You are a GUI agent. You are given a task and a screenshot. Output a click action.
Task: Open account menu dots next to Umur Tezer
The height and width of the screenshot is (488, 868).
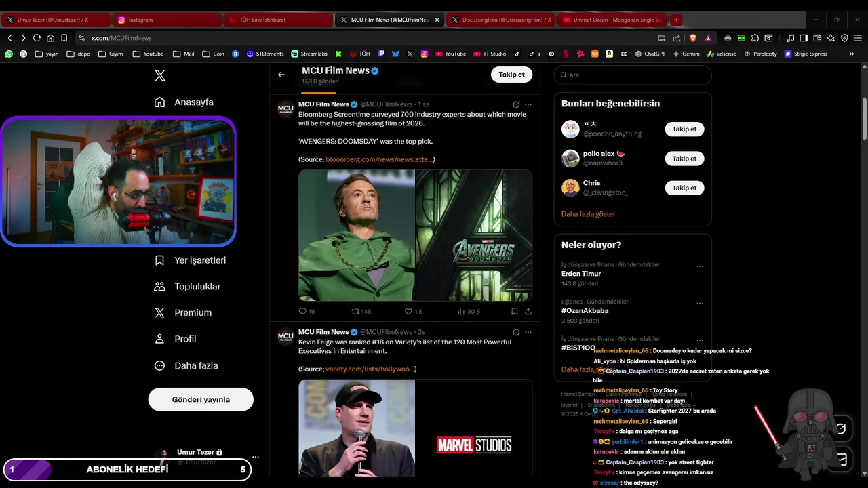tap(256, 457)
